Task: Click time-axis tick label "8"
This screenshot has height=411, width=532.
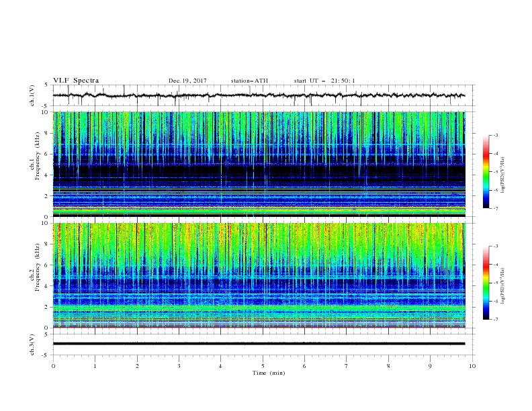Action: [x=388, y=366]
